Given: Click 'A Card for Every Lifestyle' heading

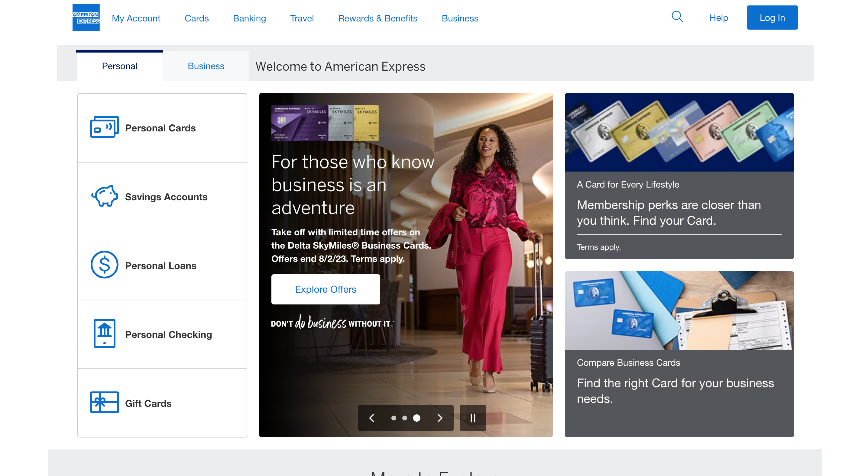Looking at the screenshot, I should tap(628, 185).
